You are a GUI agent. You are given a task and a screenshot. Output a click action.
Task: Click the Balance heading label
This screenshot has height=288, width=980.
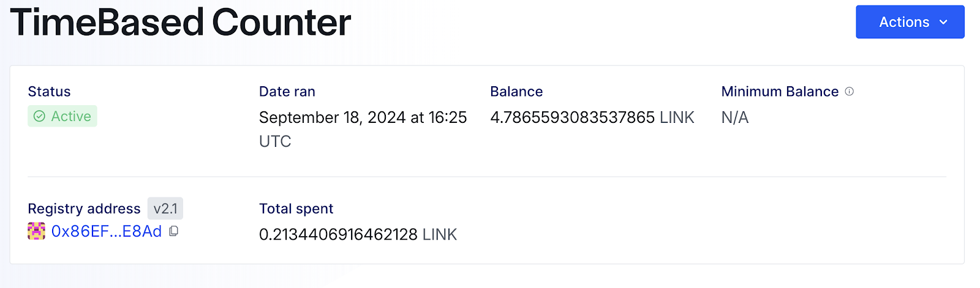point(516,92)
